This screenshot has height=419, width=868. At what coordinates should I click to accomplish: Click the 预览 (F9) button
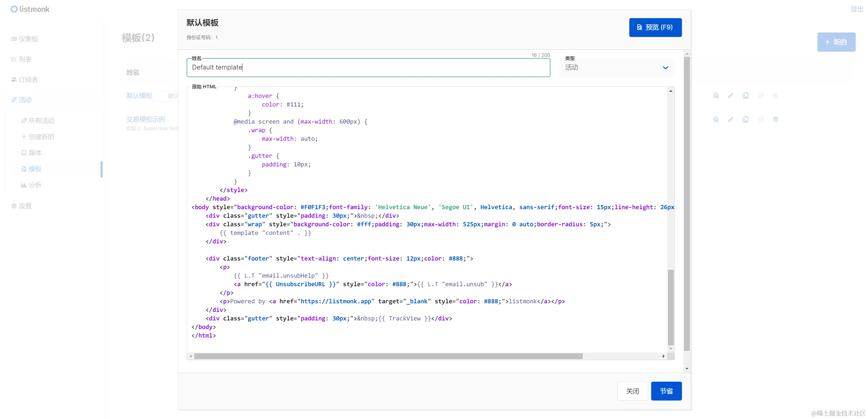(655, 27)
